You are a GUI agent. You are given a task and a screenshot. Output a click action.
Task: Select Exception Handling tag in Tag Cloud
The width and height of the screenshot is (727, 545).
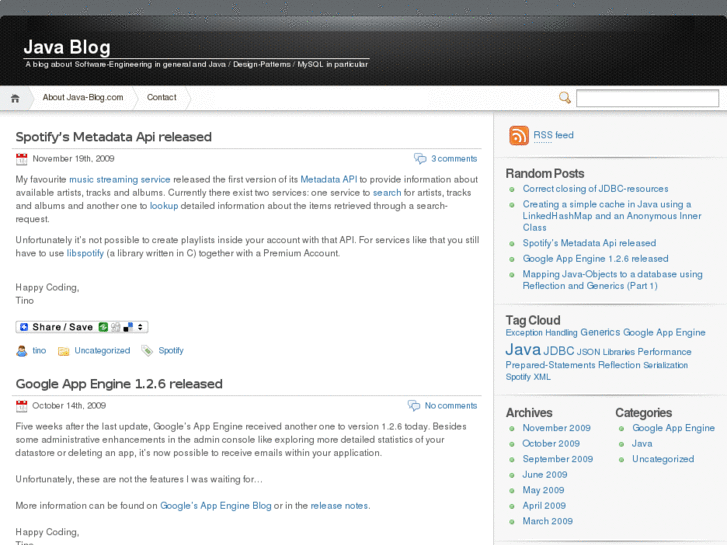click(x=541, y=333)
